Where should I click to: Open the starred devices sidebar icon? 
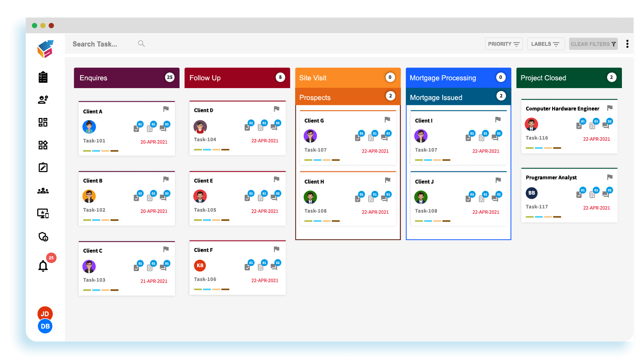coord(43,213)
